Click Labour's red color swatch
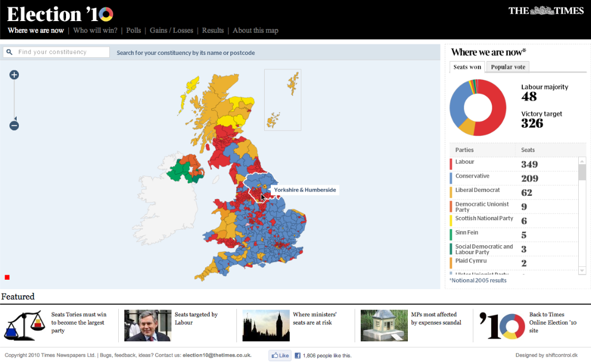591x364 pixels. click(451, 164)
